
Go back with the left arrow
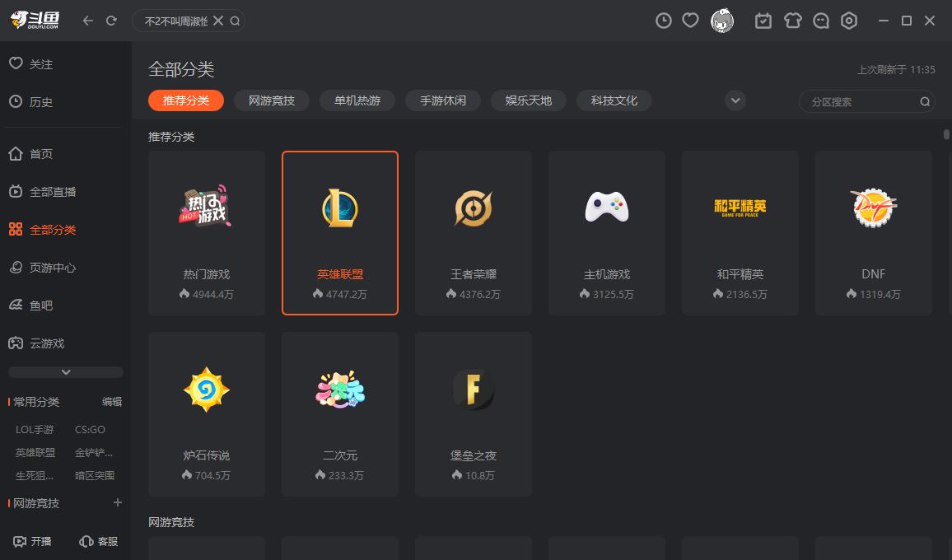(88, 21)
